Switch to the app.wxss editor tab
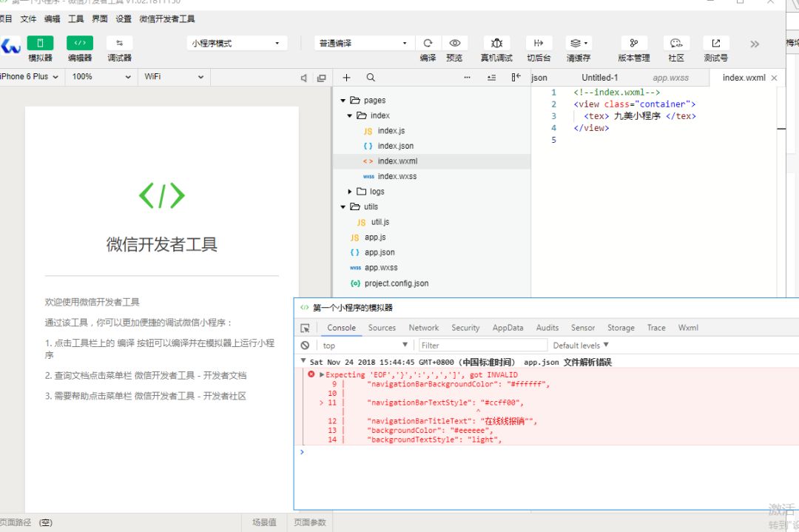Viewport: 799px width, 532px height. coord(670,78)
